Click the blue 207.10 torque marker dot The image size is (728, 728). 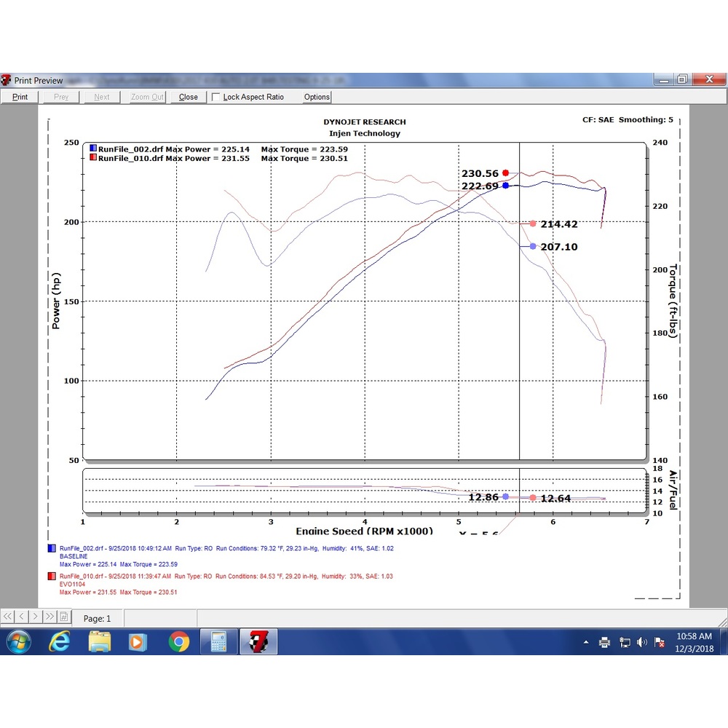tap(533, 247)
